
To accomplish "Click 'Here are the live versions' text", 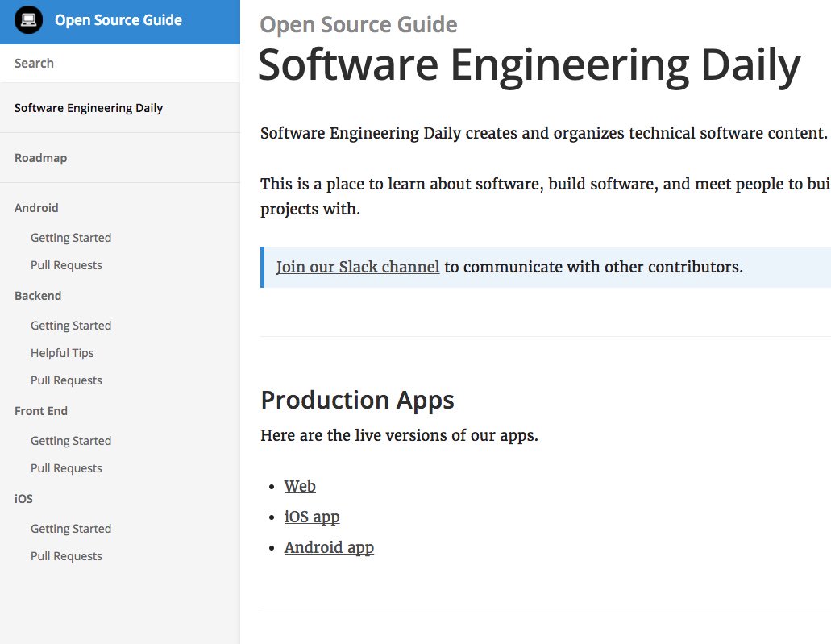I will [399, 436].
